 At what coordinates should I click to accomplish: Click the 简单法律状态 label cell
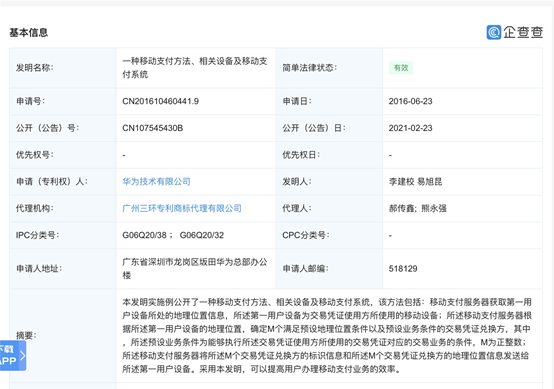click(329, 68)
